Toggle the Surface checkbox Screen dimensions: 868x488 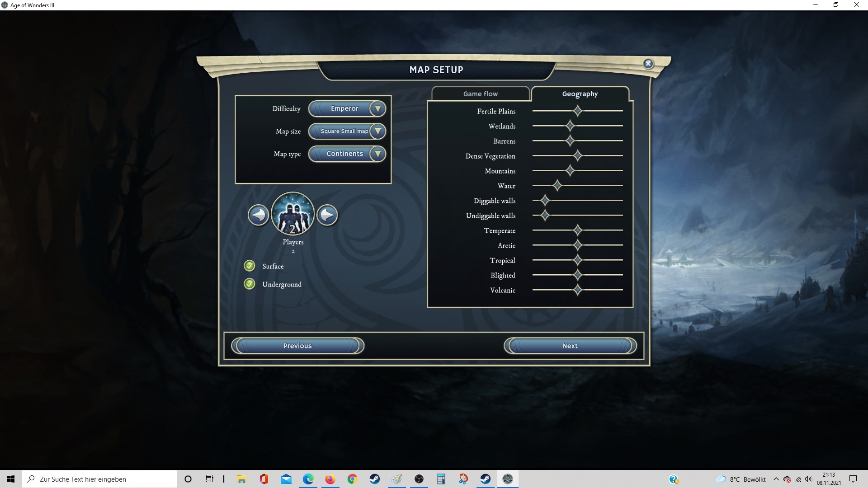pyautogui.click(x=250, y=266)
